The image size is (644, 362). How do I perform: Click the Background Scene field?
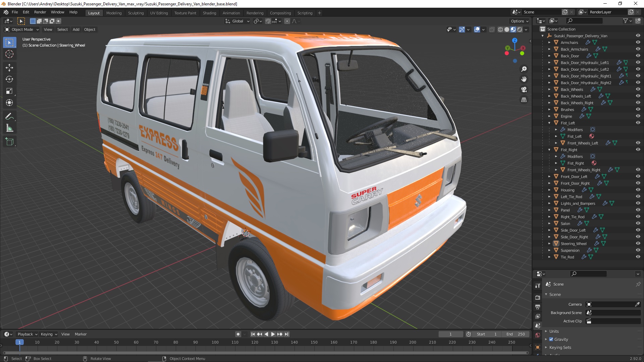click(x=613, y=313)
